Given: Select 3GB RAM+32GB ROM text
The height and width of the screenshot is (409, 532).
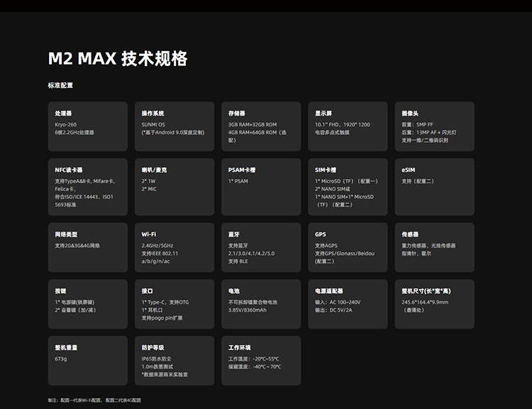Looking at the screenshot, I should click(253, 124).
